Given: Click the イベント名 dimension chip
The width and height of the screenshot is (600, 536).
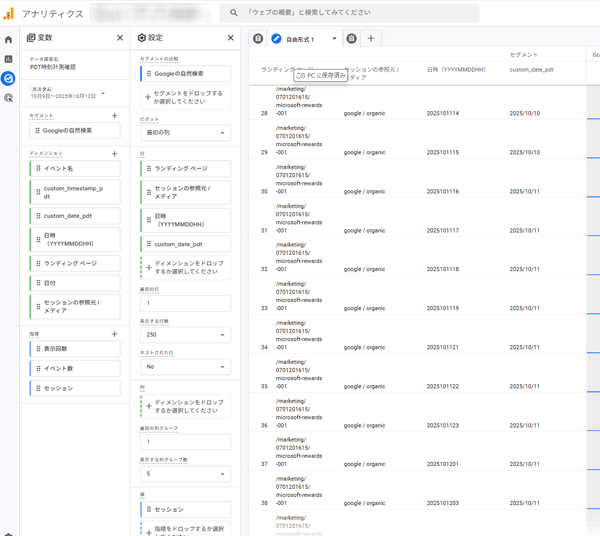Looking at the screenshot, I should 75,168.
